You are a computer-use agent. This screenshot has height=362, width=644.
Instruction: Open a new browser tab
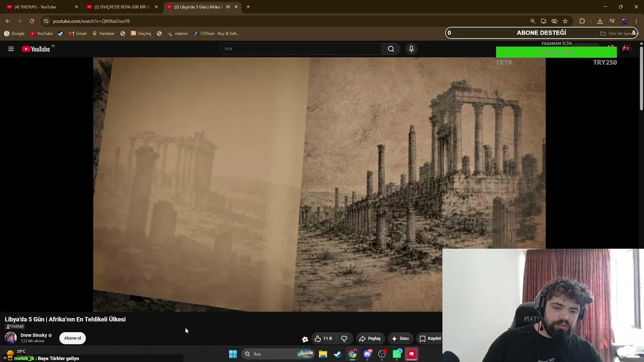coord(248,7)
